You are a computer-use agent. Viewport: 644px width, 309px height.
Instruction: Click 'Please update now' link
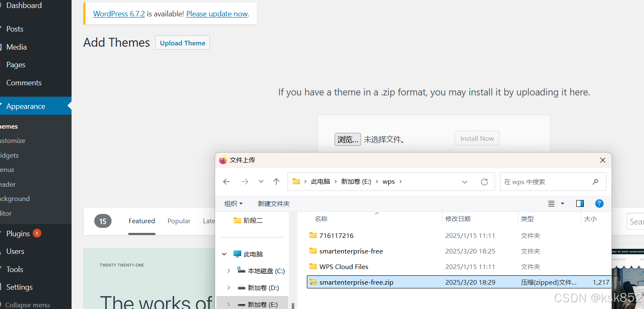217,13
